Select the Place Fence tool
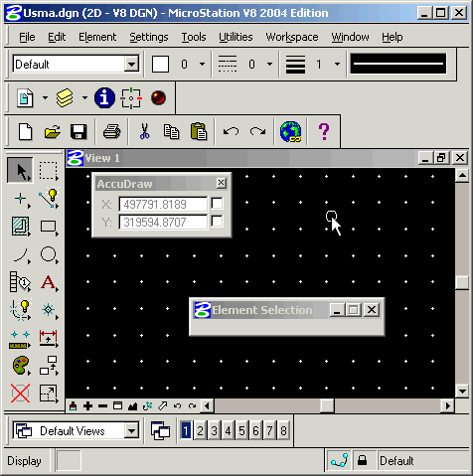This screenshot has width=473, height=476. click(49, 171)
